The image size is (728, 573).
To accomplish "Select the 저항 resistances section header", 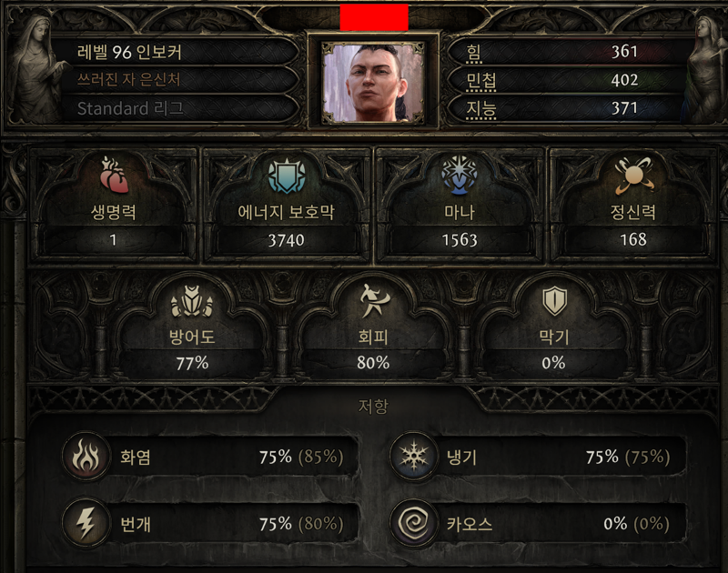I will point(373,407).
